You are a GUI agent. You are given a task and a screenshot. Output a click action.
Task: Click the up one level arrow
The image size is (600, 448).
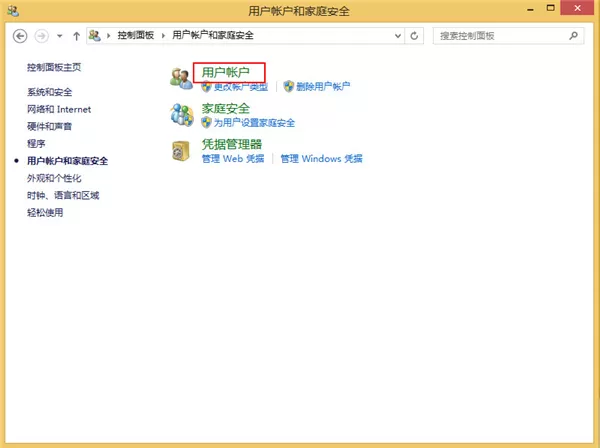(77, 36)
